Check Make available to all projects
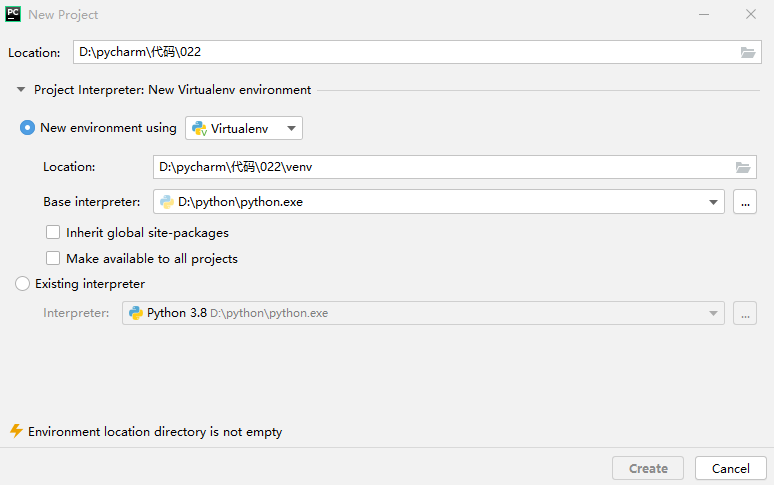The width and height of the screenshot is (774, 485). pos(53,259)
